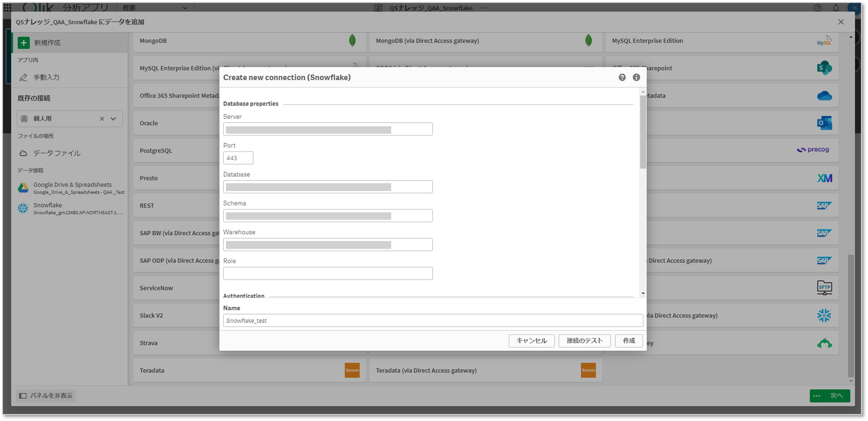The image size is (868, 421).
Task: Click the Database input field
Action: [x=328, y=187]
